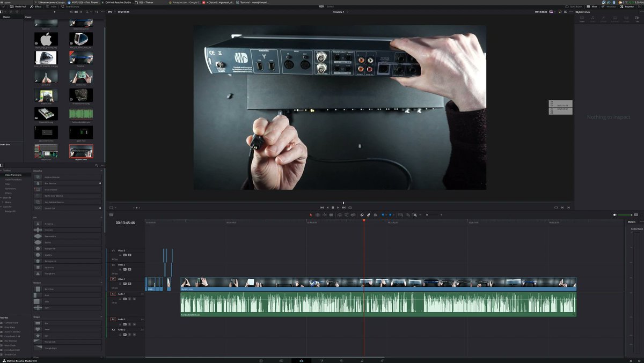Screen dimensions: 644x363
Task: Collapse the Open FX tree node
Action: (x=2, y=198)
